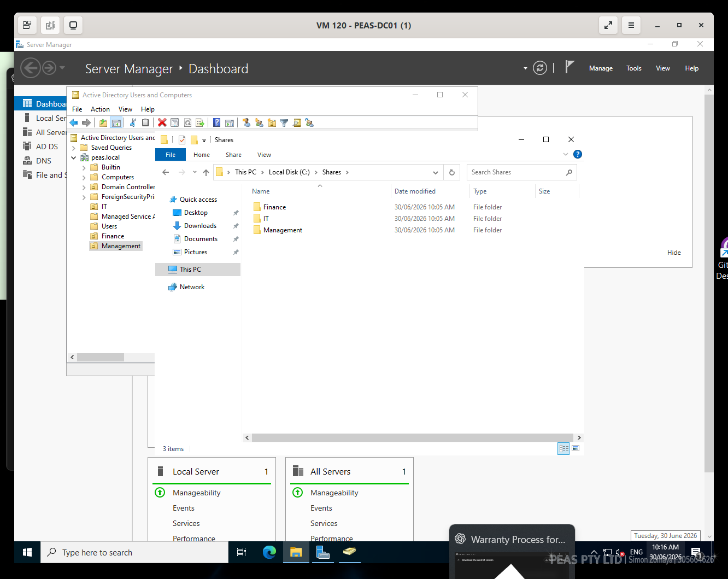The height and width of the screenshot is (579, 728).
Task: Open the Tools menu in Server Manager
Action: point(634,68)
